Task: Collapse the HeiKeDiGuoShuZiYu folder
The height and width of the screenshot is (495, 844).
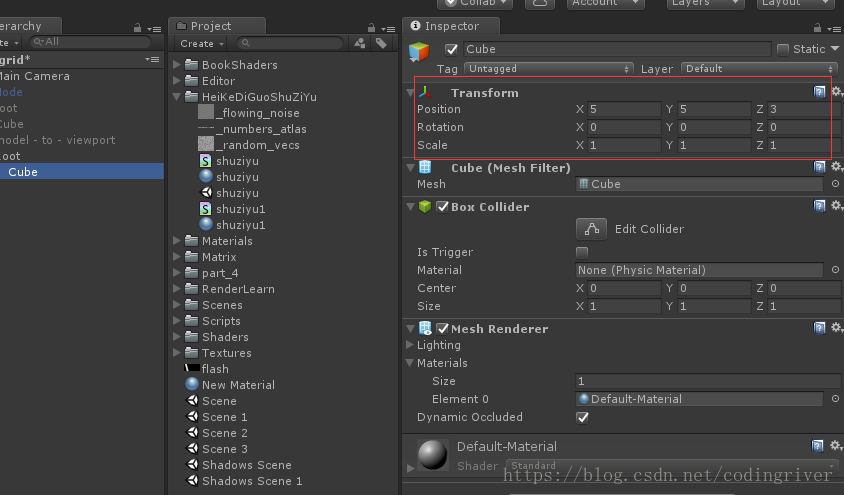Action: click(x=177, y=97)
